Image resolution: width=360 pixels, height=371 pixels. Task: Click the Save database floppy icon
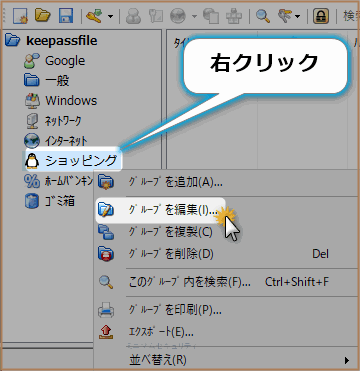point(66,15)
